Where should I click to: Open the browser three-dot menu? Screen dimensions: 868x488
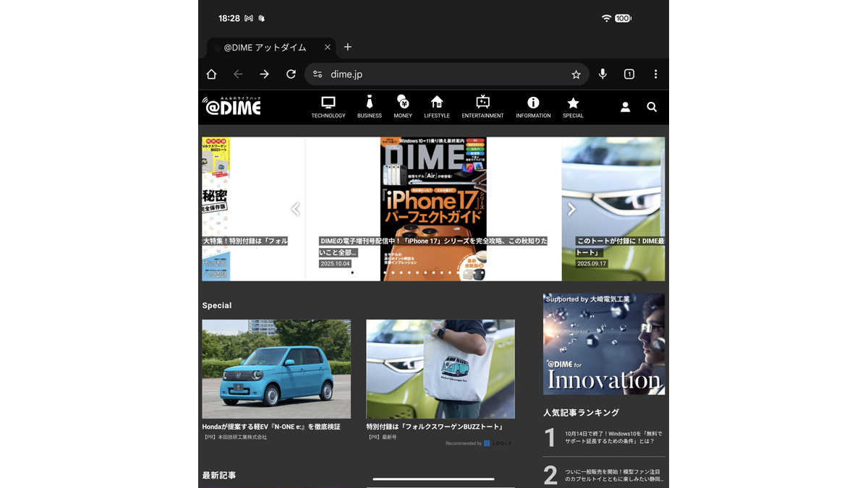(x=655, y=74)
